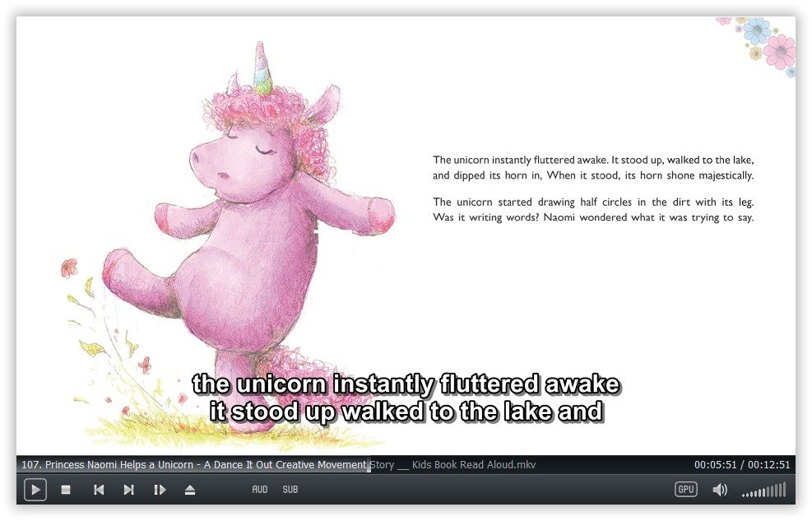Click the video filename title text
Screen dimensions: 812x521
coord(279,464)
